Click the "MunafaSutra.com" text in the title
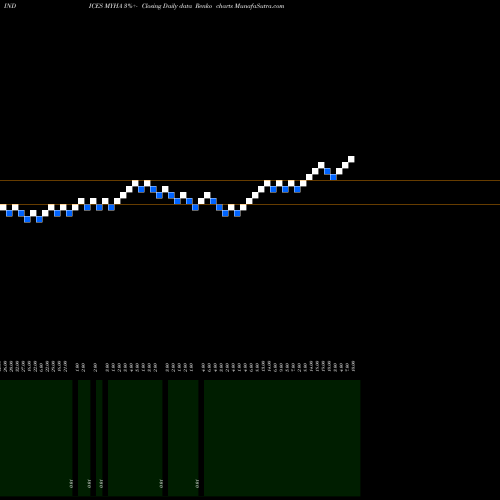This screenshot has width=500, height=500. pyautogui.click(x=259, y=6)
